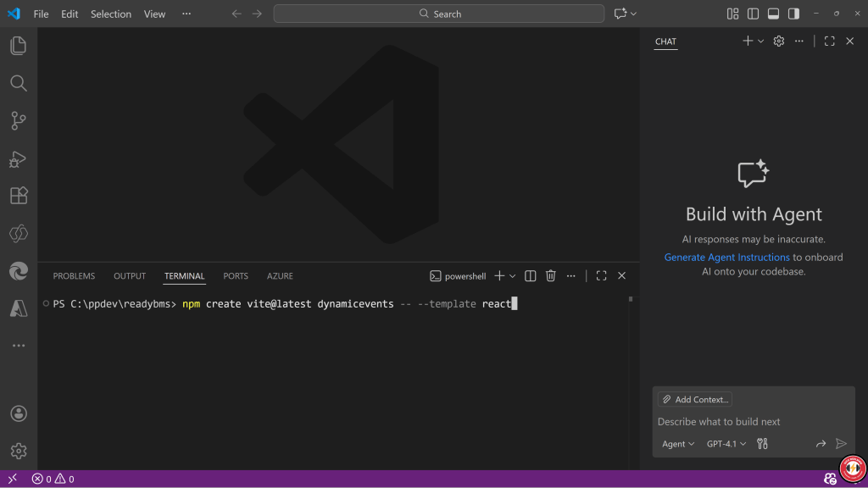The image size is (868, 488).
Task: Click the Generate Agent Instructions link
Action: tap(726, 258)
